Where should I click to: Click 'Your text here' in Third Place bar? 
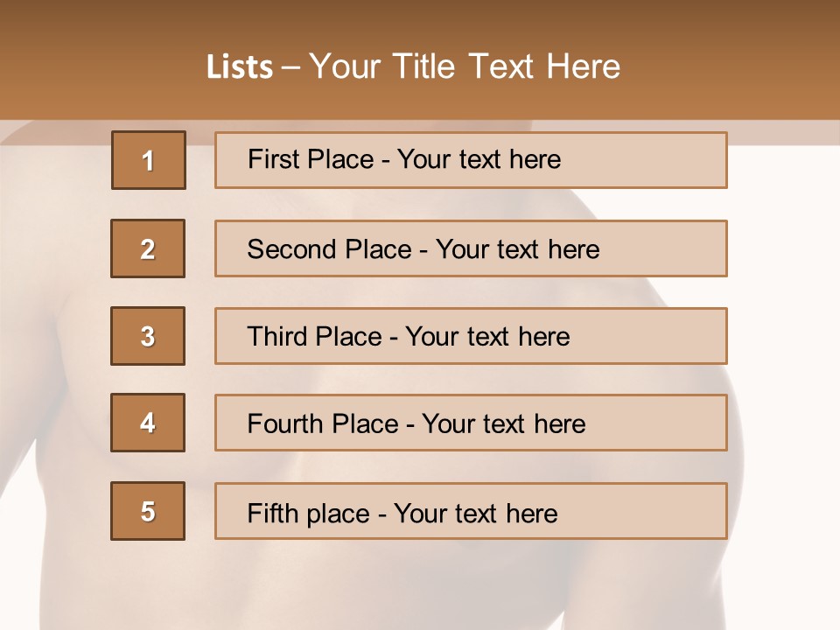click(x=488, y=337)
